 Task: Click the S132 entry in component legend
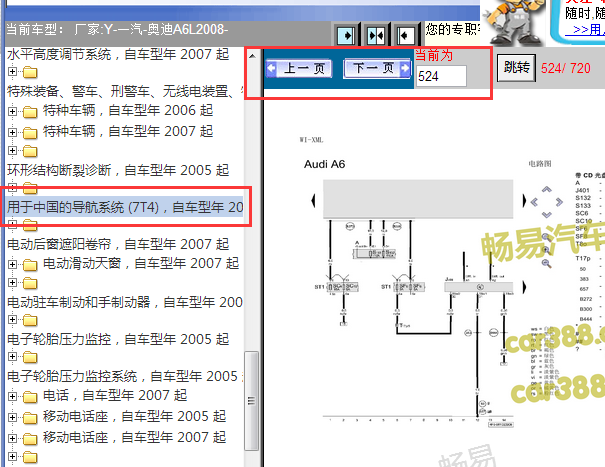pyautogui.click(x=583, y=198)
